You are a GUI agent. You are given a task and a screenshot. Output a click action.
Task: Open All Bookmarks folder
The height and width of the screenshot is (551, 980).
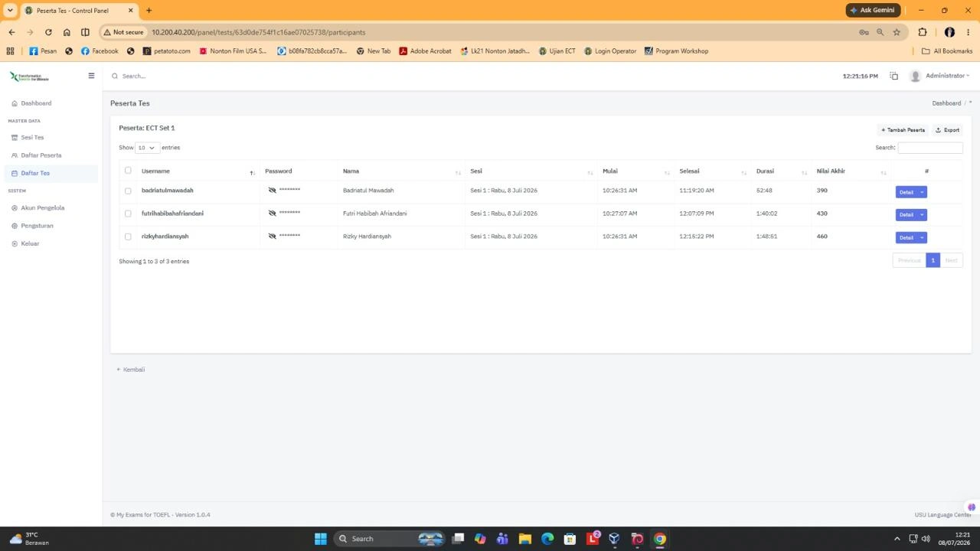[x=947, y=51]
